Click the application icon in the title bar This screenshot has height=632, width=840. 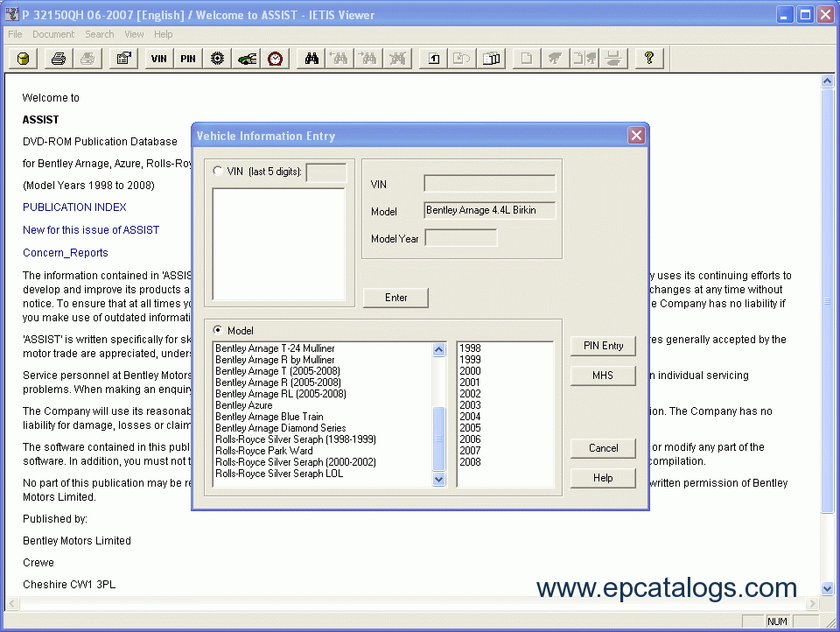tap(11, 14)
